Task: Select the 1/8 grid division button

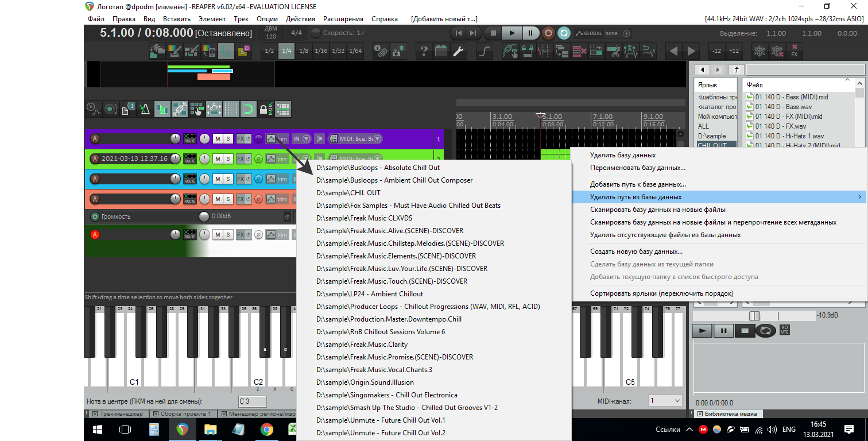Action: tap(304, 51)
